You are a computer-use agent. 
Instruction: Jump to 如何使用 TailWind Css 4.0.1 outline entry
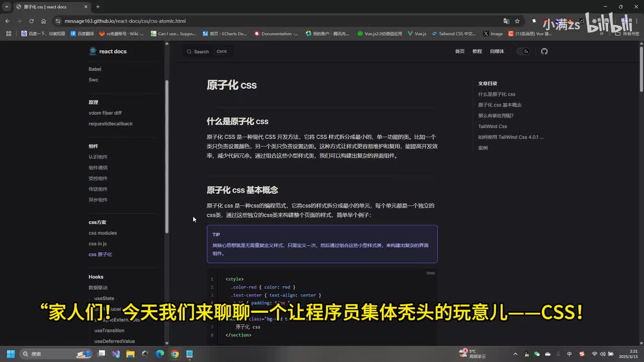pyautogui.click(x=511, y=137)
